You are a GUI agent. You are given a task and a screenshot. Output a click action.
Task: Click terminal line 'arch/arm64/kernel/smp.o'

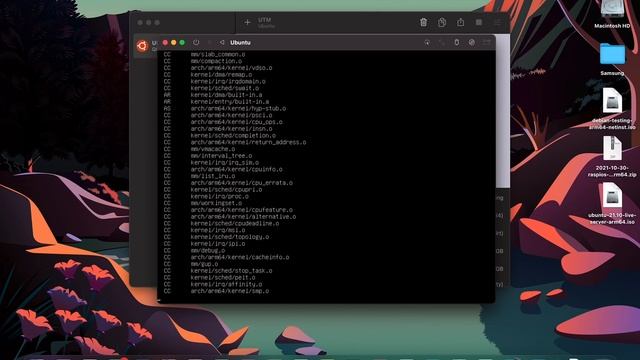(x=230, y=291)
